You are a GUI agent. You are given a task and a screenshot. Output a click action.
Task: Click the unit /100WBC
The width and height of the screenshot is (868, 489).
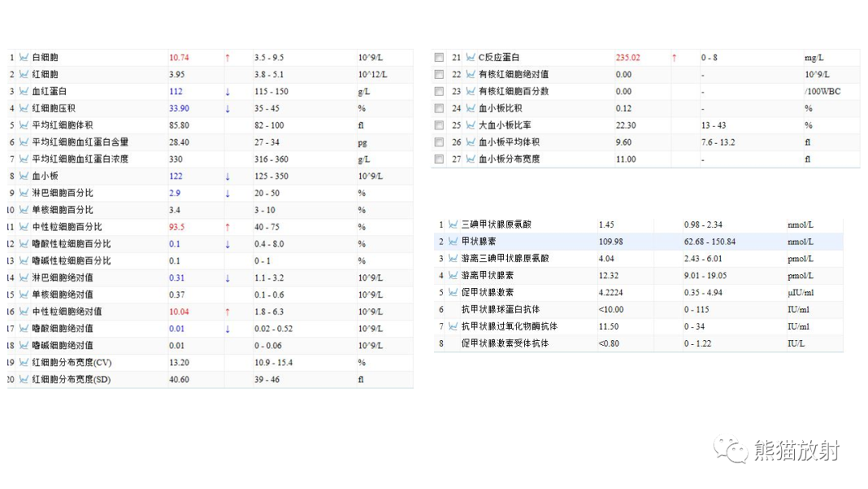coord(823,92)
